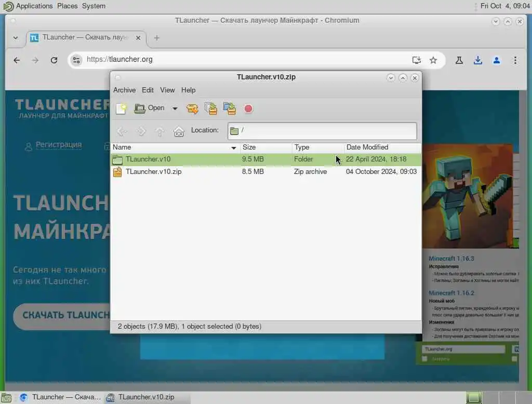Click the clock showing Fri Oct 4
Screen dimensions: 532x404
pos(505,6)
